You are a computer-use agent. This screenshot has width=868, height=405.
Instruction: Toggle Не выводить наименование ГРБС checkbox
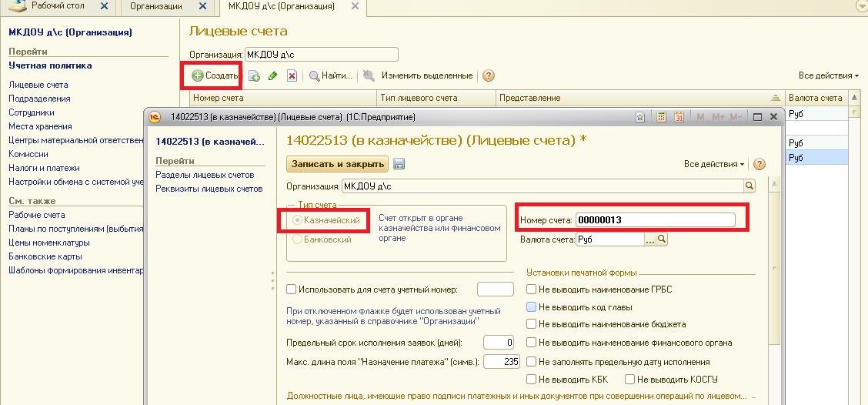pyautogui.click(x=531, y=289)
